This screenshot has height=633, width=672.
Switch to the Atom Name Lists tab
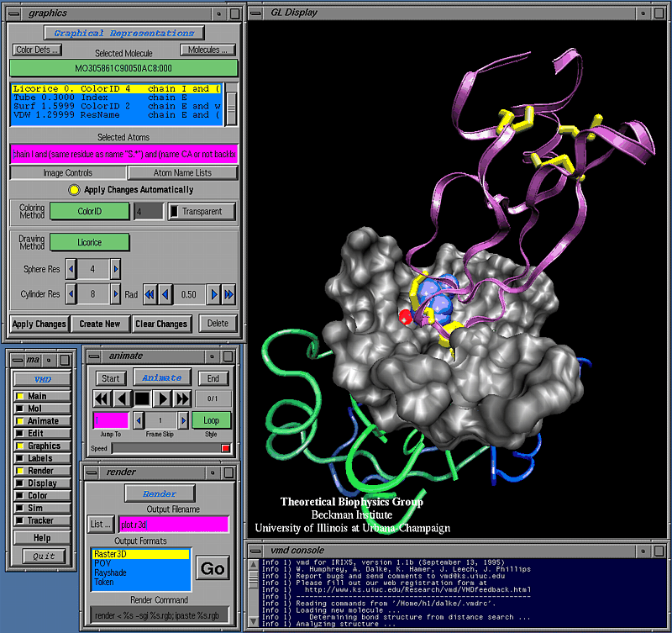point(181,172)
